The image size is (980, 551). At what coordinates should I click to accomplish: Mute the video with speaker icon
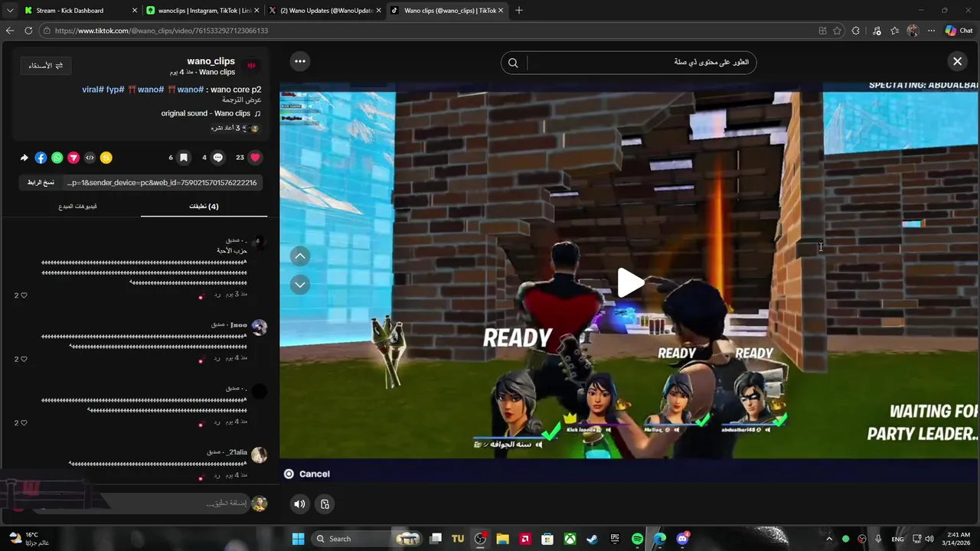[299, 504]
